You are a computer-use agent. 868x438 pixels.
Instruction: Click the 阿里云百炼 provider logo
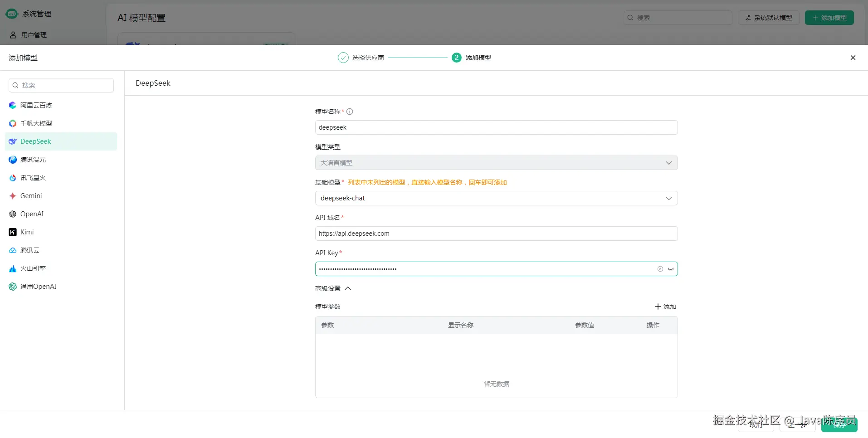[13, 105]
